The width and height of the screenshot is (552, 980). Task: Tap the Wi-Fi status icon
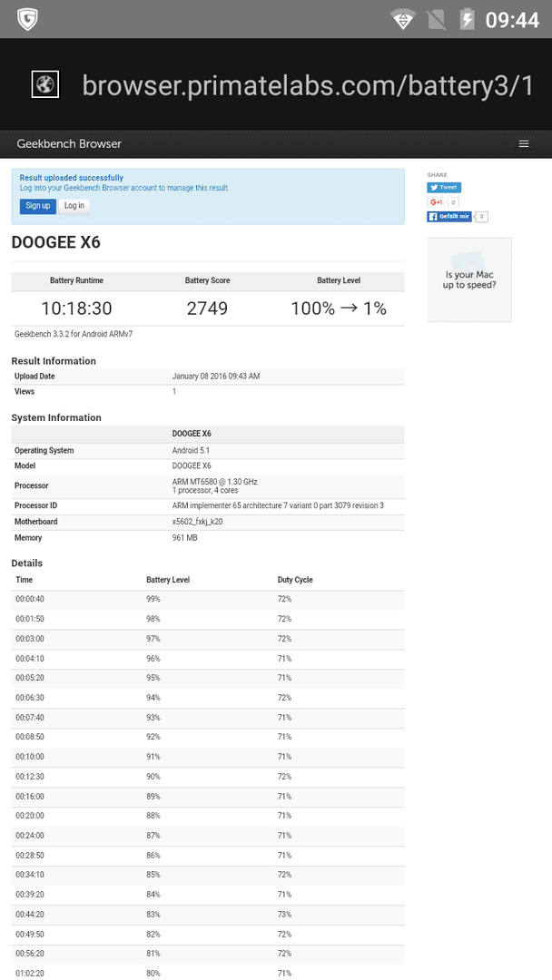coord(403,19)
